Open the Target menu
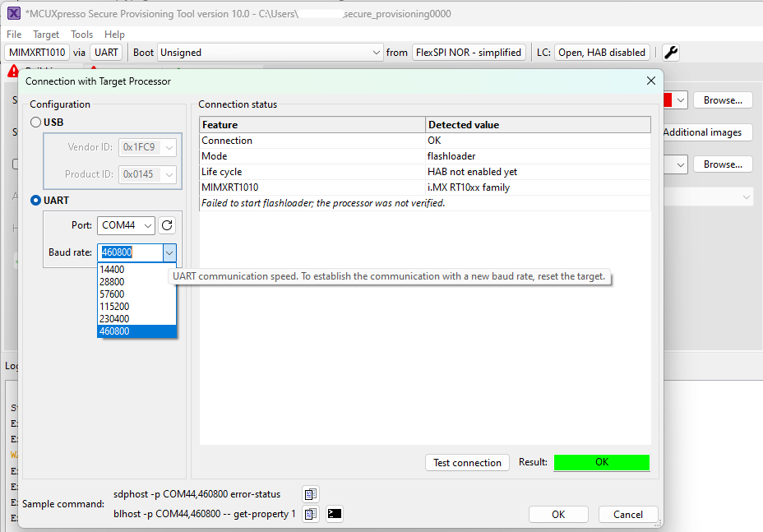The image size is (763, 532). pos(46,35)
